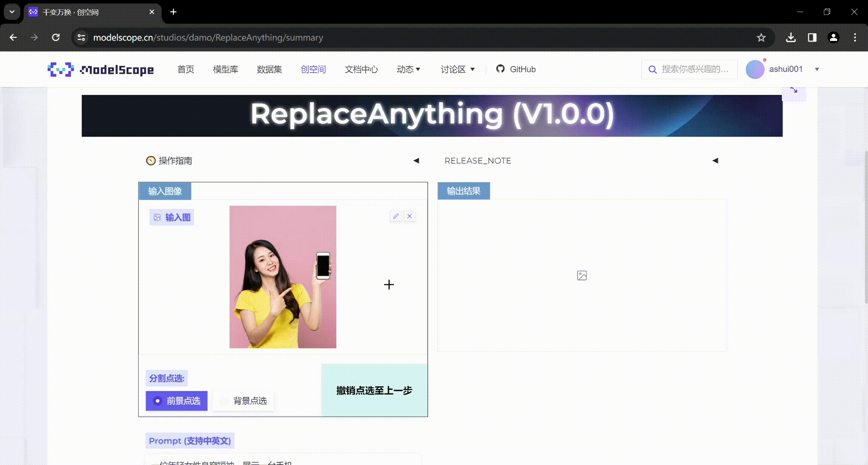Collapse the 操作指南 section
The image size is (868, 465).
pyautogui.click(x=416, y=160)
